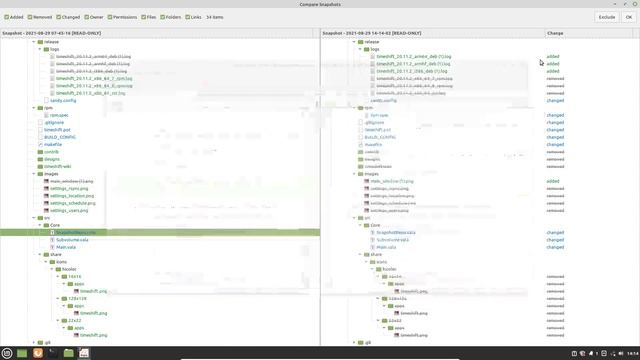Click the contrib folder icon in left pane

coord(40,152)
